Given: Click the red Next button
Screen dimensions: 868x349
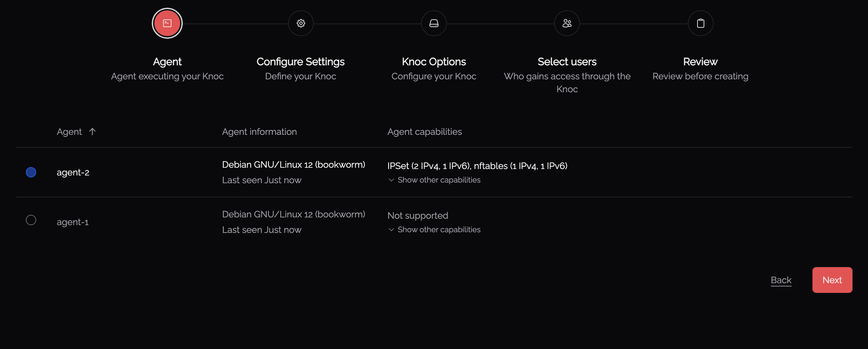Looking at the screenshot, I should tap(832, 280).
